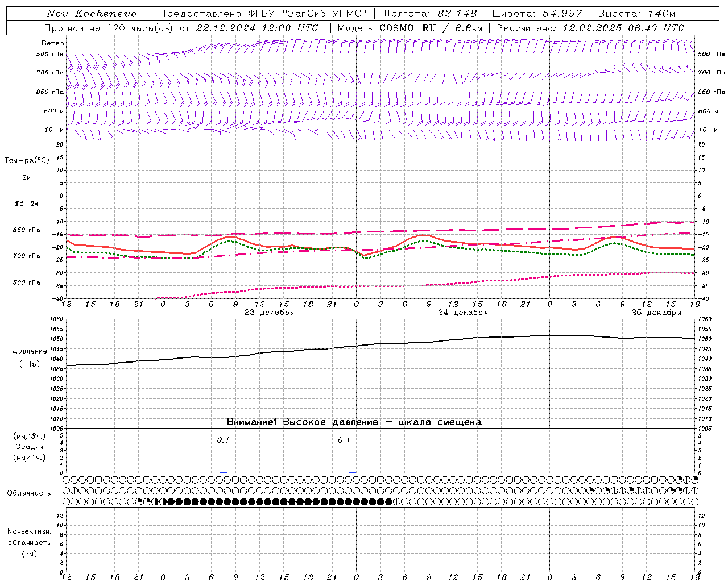The image size is (728, 582).
Task: Click the (км) unit label for convective cloudiness
Action: point(30,554)
